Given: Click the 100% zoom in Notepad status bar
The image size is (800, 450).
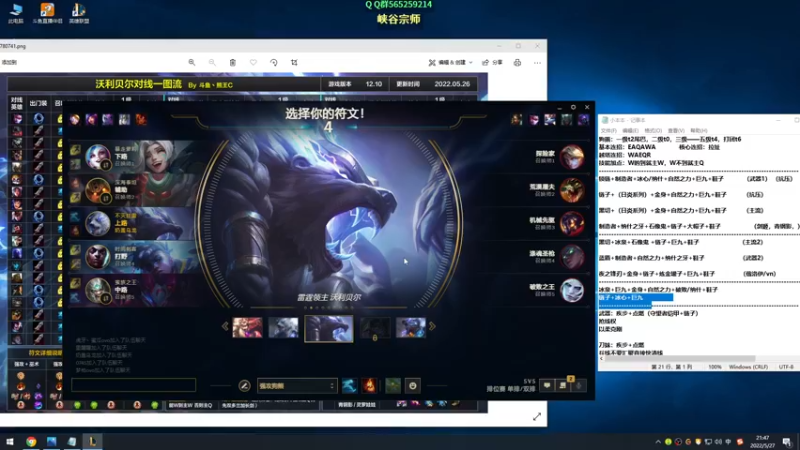Looking at the screenshot, I should (x=715, y=367).
